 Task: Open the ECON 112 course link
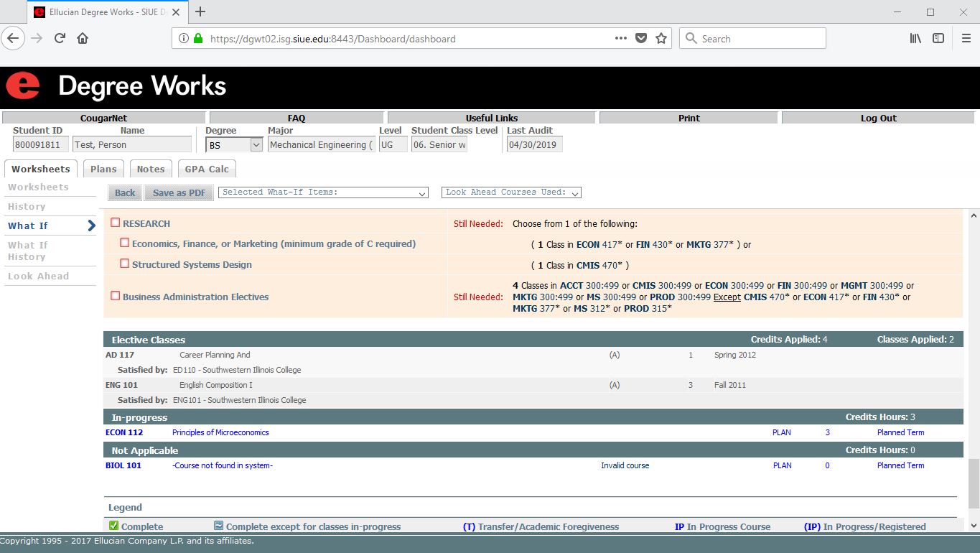point(124,432)
